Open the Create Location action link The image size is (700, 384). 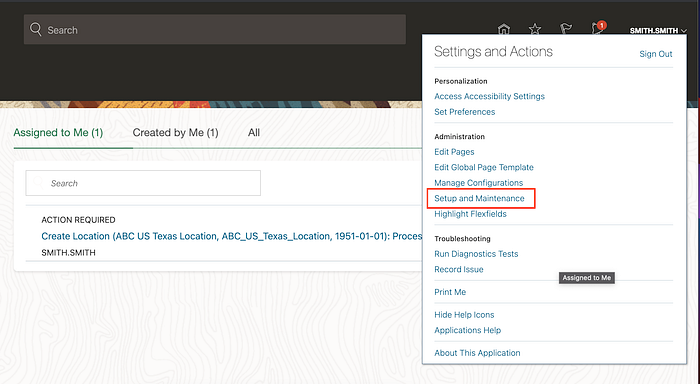[x=232, y=236]
